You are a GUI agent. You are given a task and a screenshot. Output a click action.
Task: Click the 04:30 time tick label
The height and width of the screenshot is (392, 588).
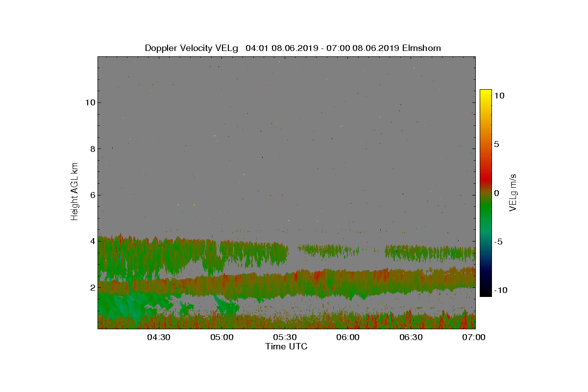[159, 337]
